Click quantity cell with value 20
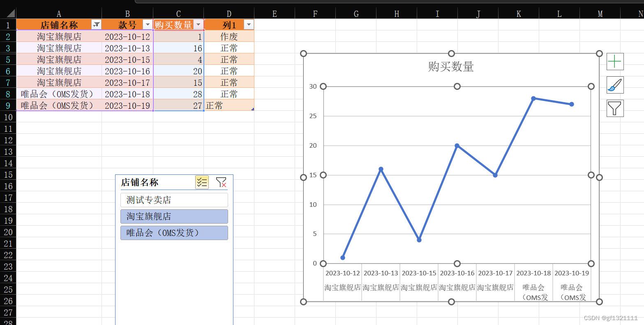The width and height of the screenshot is (644, 325). 178,71
